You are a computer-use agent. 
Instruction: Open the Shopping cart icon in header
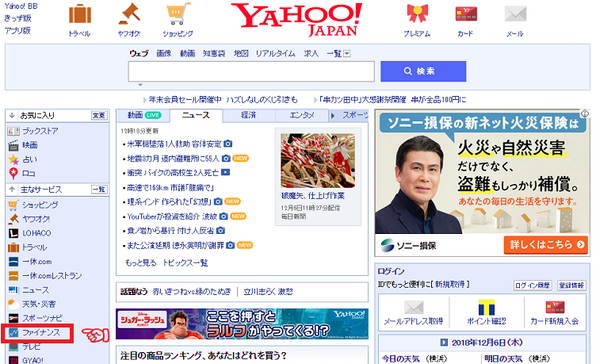[178, 14]
